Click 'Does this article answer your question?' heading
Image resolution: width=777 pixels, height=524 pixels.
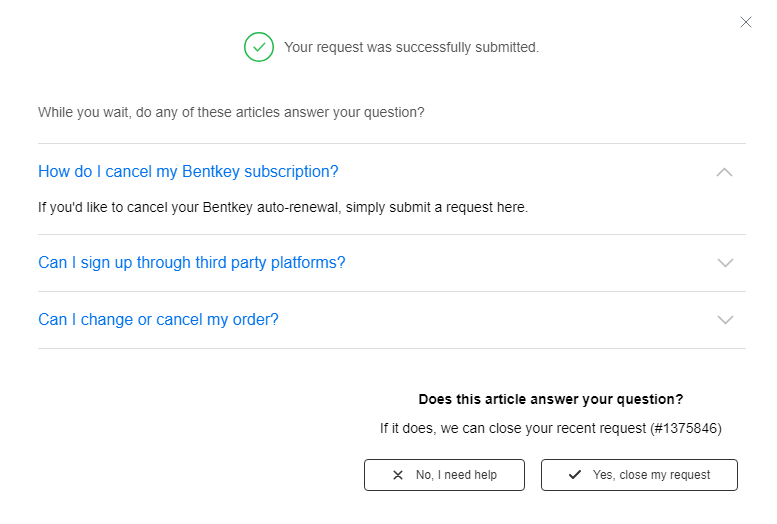550,399
